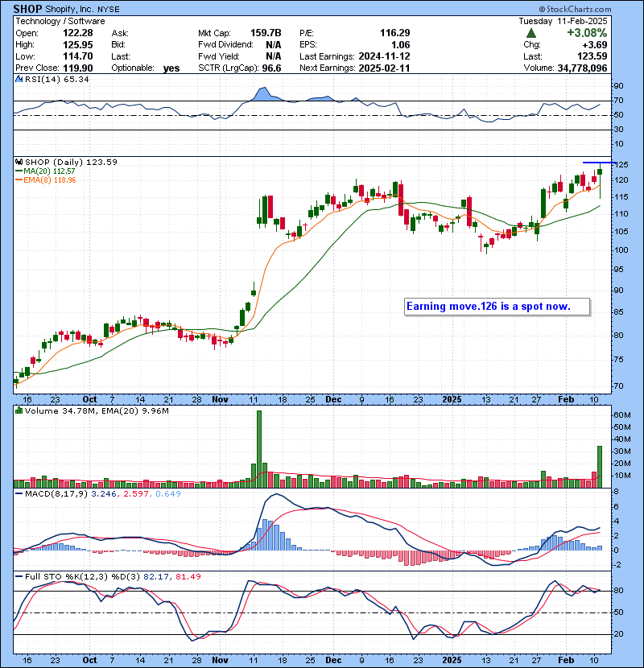This screenshot has height=668, width=644.
Task: Click the candlestick icon beside SHOP (Daily)
Action: pos(19,162)
